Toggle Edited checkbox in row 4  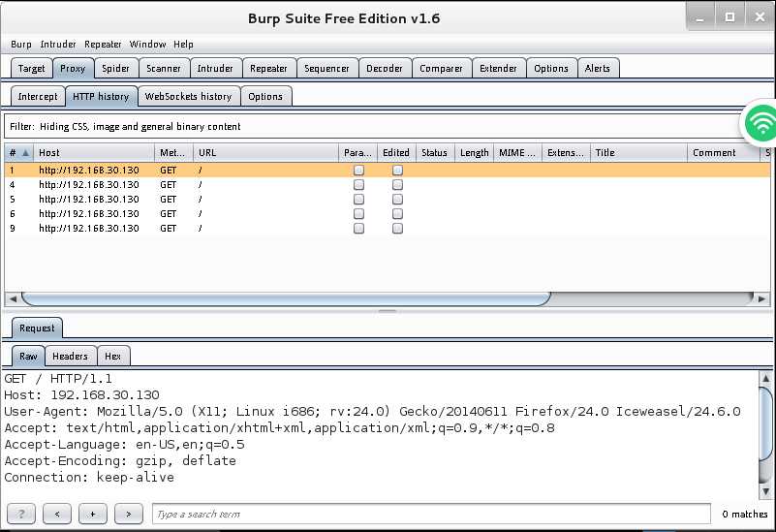(x=397, y=184)
